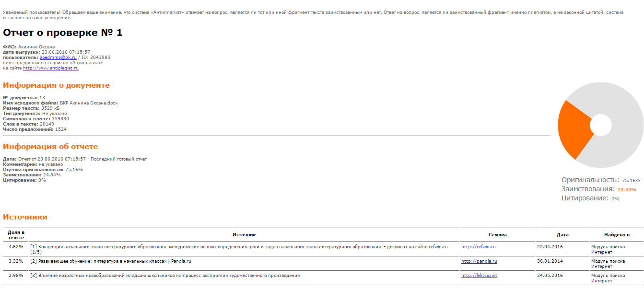Click the 'Найдено в' column header
Screen dimensions: 644x301
616,235
